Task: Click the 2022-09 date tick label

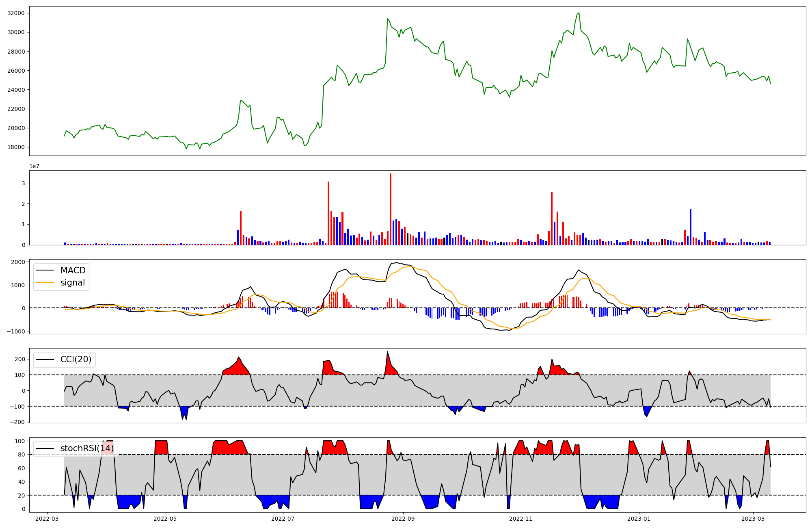Action: pyautogui.click(x=403, y=519)
